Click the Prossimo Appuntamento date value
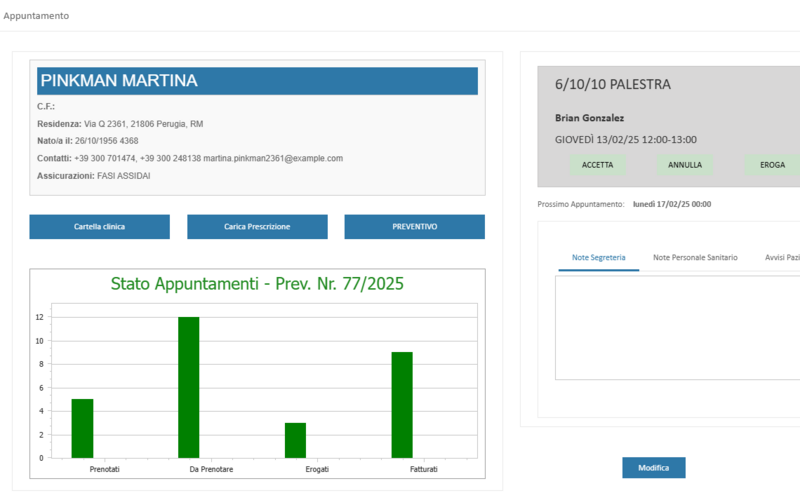The image size is (800, 500). [x=671, y=204]
